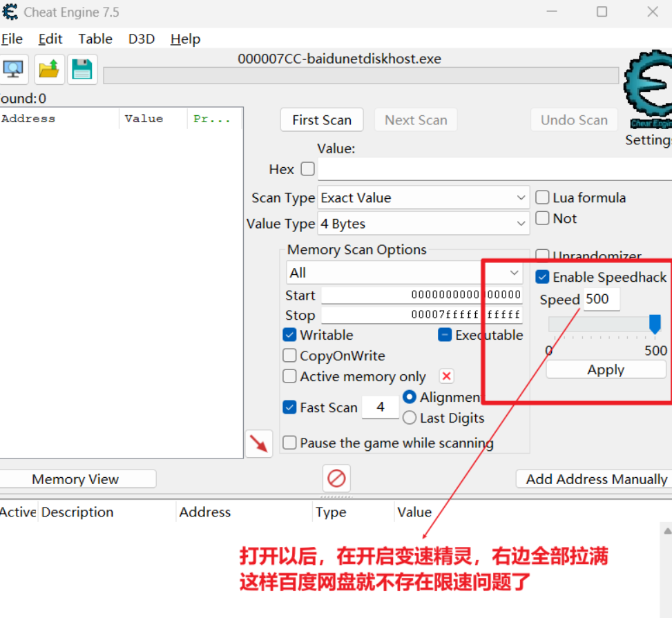Click the open folder load table icon
Viewport: 672px width, 618px height.
pyautogui.click(x=49, y=69)
